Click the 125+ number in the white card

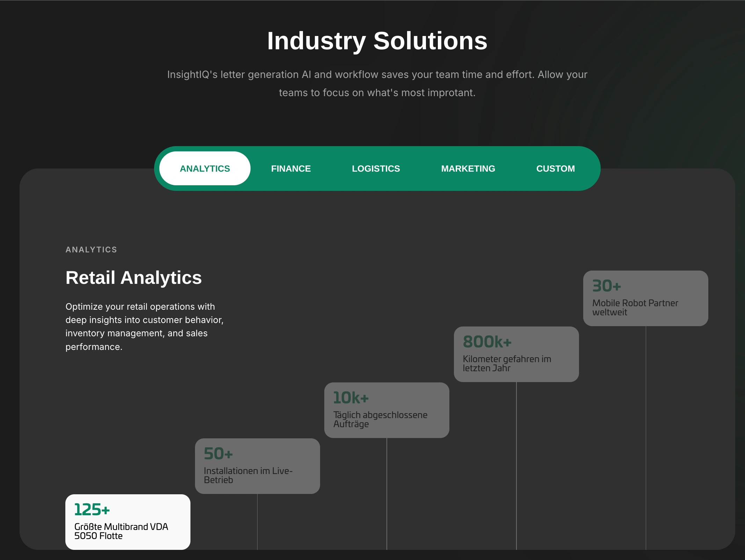92,510
